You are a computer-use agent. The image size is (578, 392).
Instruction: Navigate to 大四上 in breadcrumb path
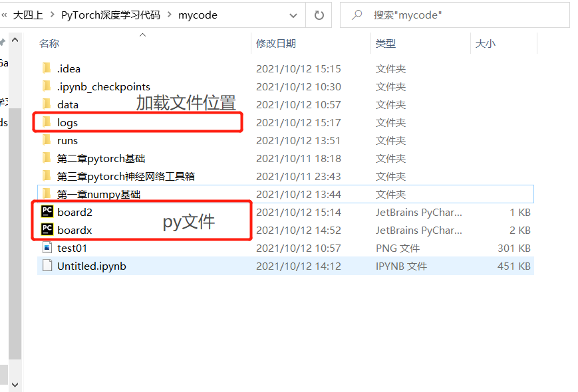point(27,15)
